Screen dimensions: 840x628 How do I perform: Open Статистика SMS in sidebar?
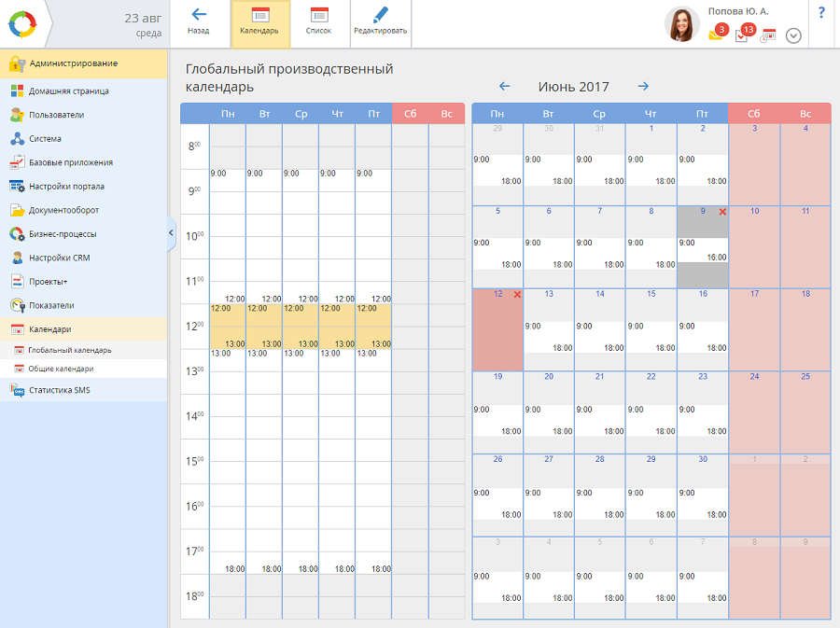click(59, 390)
